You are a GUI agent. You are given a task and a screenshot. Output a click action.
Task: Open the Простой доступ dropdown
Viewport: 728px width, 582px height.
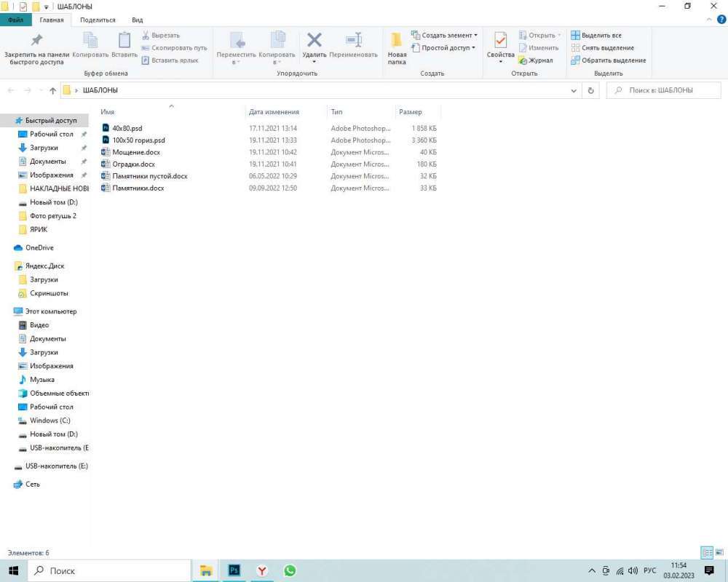[473, 48]
